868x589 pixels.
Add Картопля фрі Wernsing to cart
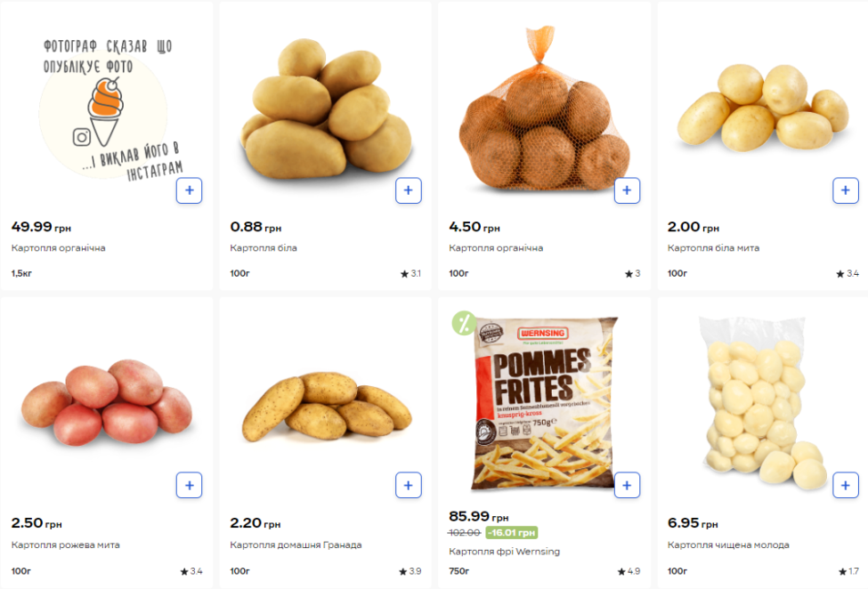click(x=628, y=485)
